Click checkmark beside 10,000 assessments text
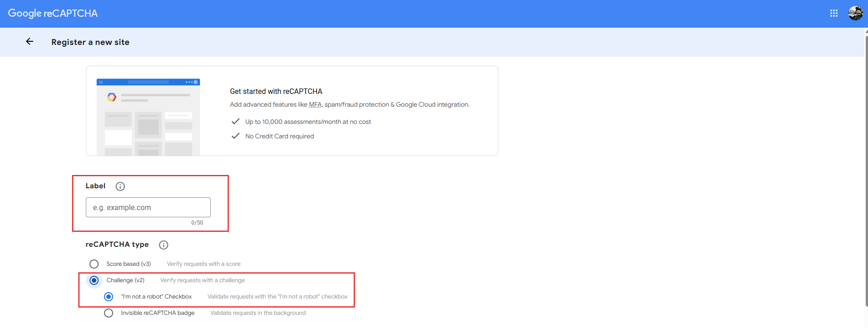This screenshot has width=868, height=328. pyautogui.click(x=235, y=122)
